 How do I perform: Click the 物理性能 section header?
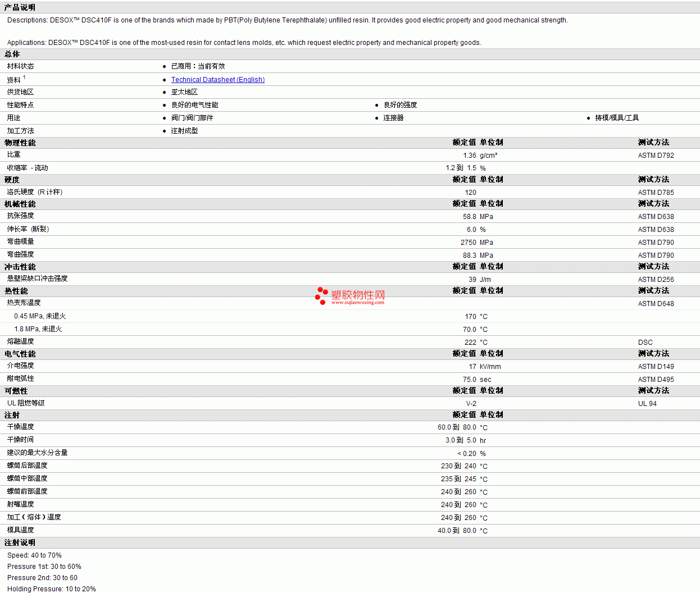(20, 143)
